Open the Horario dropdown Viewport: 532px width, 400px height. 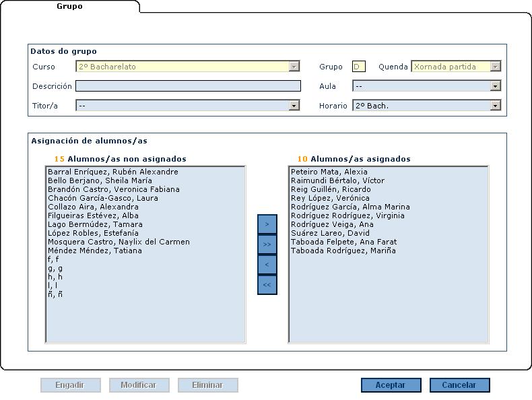(x=496, y=106)
